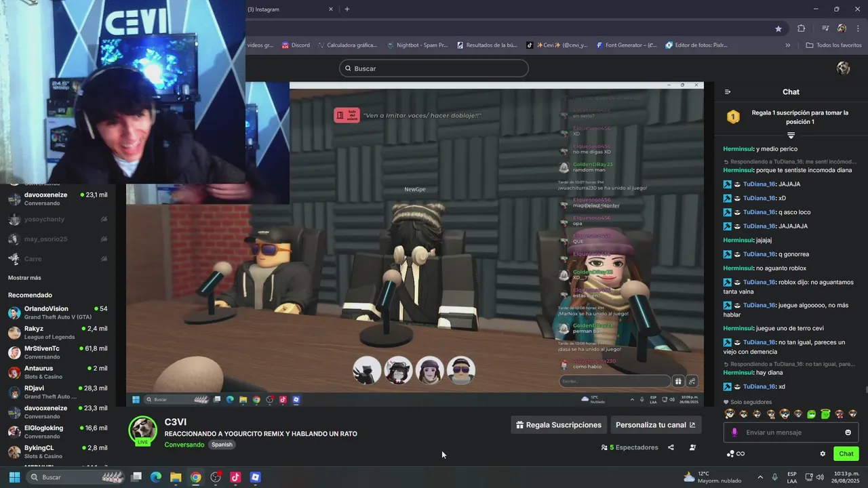
Task: Open File Explorer from taskbar
Action: pos(176,477)
